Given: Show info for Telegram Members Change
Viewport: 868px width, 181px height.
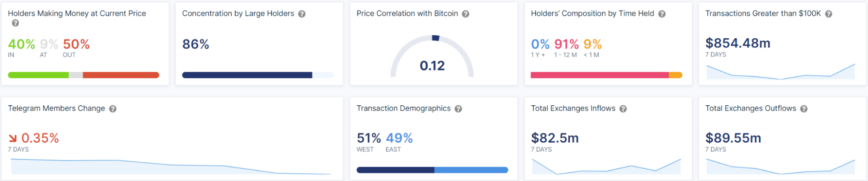Looking at the screenshot, I should pos(112,109).
